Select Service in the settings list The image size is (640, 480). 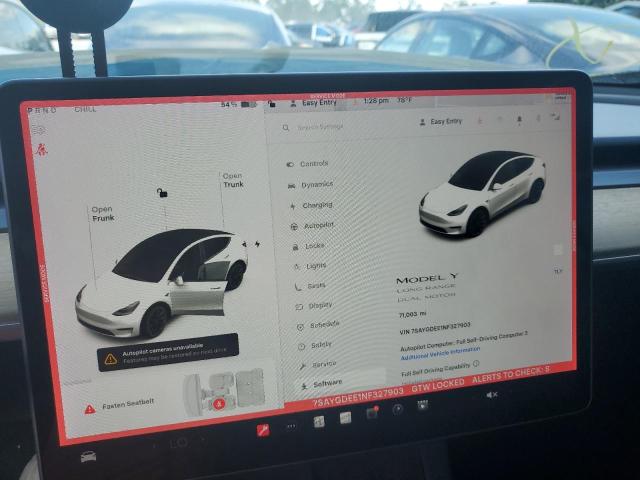pos(318,364)
